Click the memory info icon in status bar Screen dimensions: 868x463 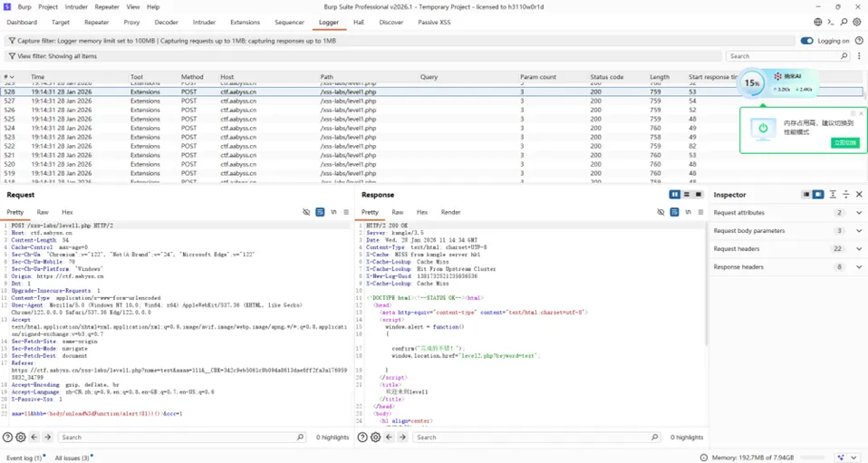(704, 458)
